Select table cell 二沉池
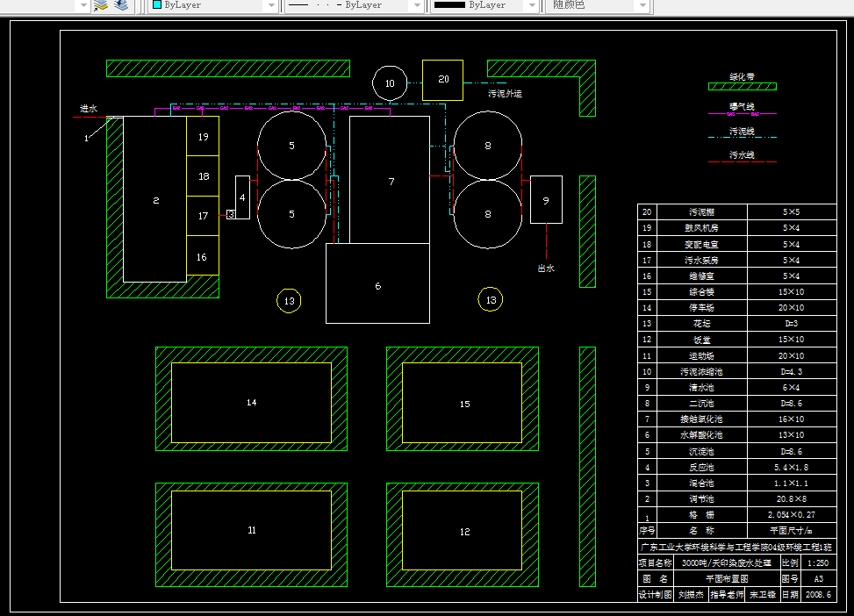Screen dimensions: 854x616 coord(701,403)
